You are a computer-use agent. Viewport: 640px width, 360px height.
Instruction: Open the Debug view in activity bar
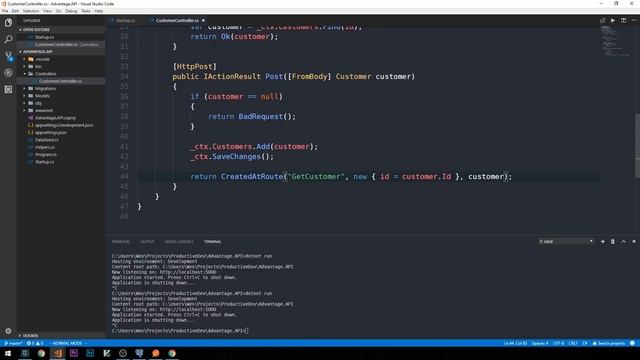pos(8,73)
